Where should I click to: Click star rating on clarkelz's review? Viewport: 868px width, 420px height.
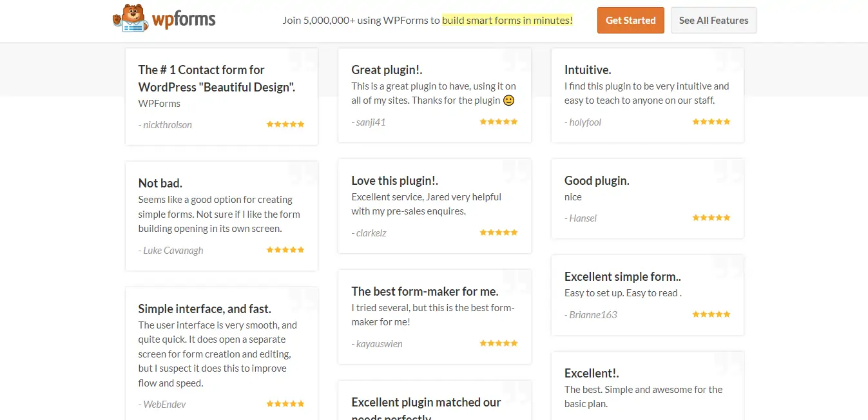click(x=499, y=233)
